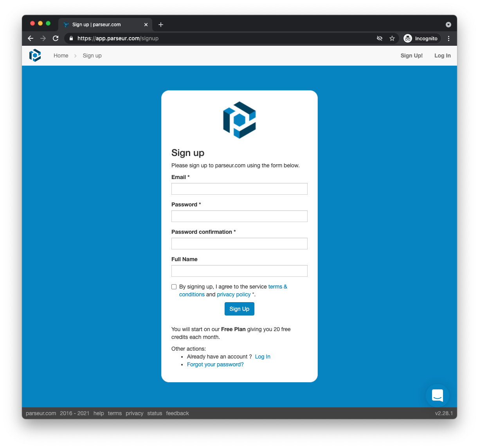Click the Sign up heading text
The width and height of the screenshot is (479, 448).
click(x=188, y=153)
